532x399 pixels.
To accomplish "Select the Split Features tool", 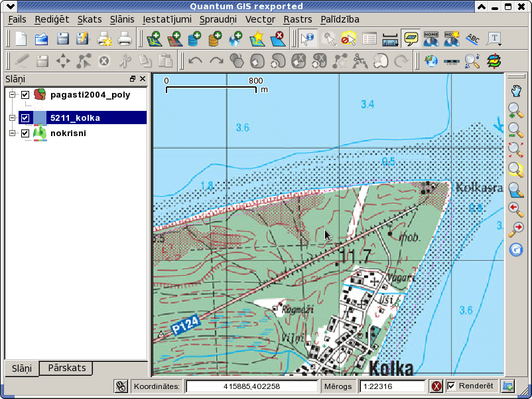I will pos(360,61).
